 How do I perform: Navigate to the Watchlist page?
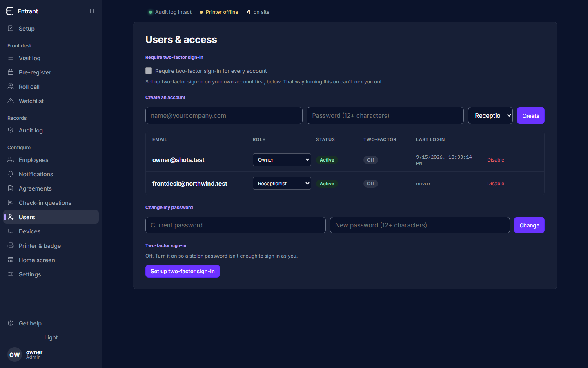pos(51,101)
